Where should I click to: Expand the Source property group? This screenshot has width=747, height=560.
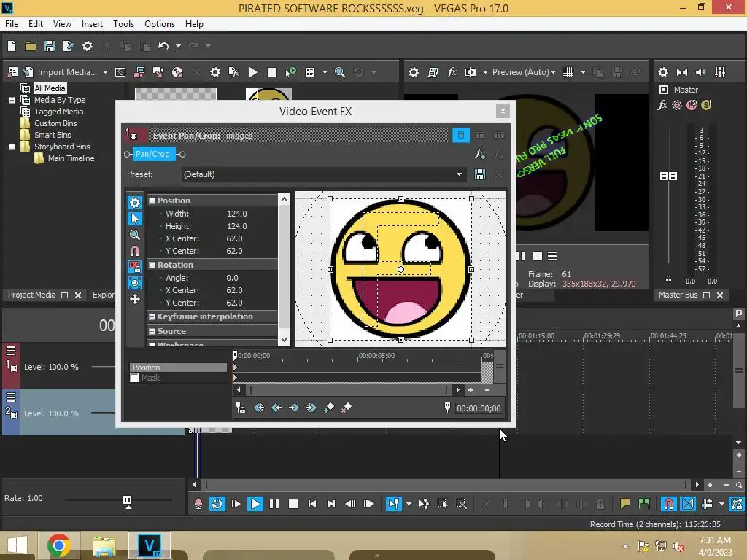click(x=152, y=331)
